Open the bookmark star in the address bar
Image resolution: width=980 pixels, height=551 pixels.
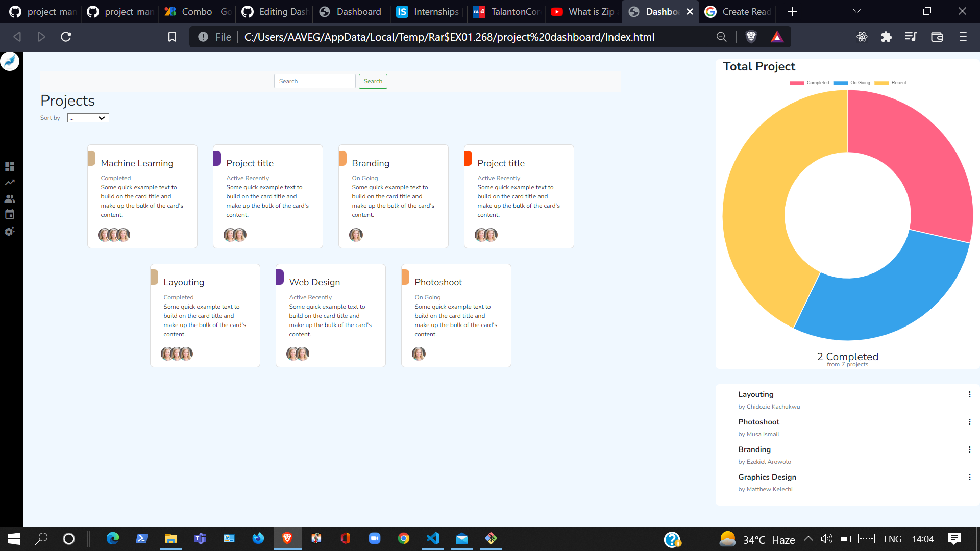(x=171, y=36)
